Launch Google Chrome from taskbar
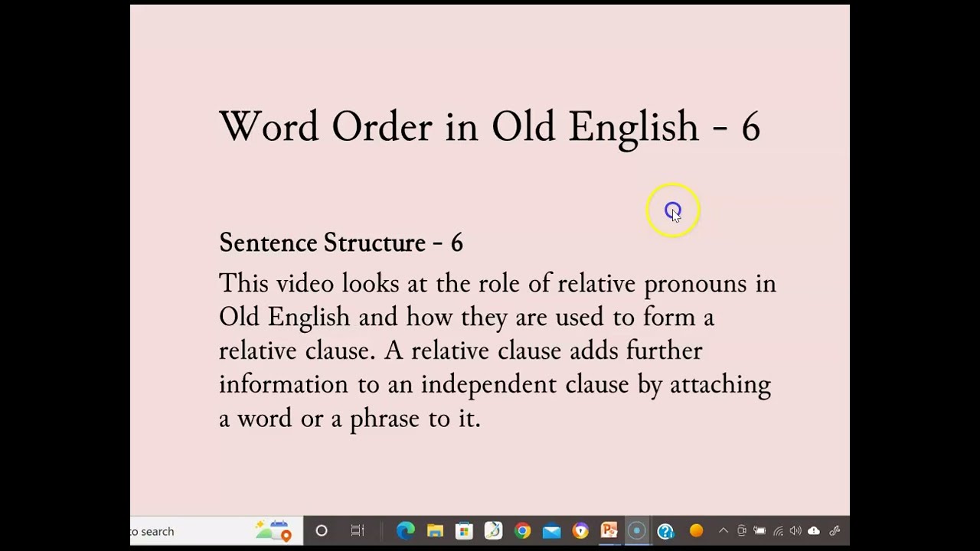The height and width of the screenshot is (551, 980). click(522, 531)
